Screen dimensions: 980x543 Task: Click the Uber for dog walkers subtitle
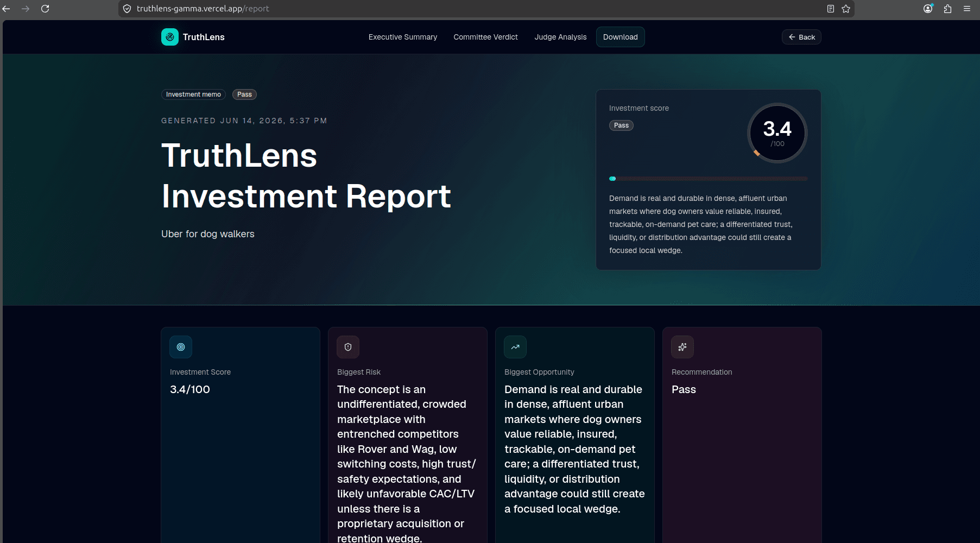click(208, 234)
